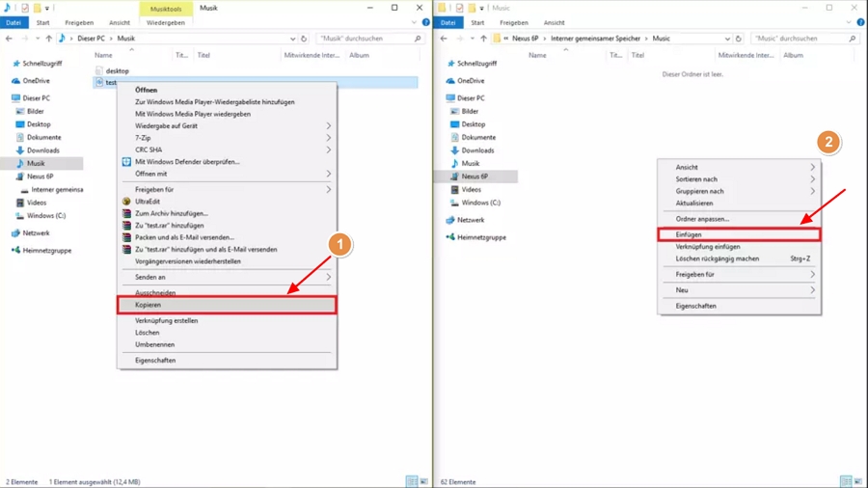The image size is (868, 488).
Task: Choose Einfügen from right context menu
Action: pos(738,234)
